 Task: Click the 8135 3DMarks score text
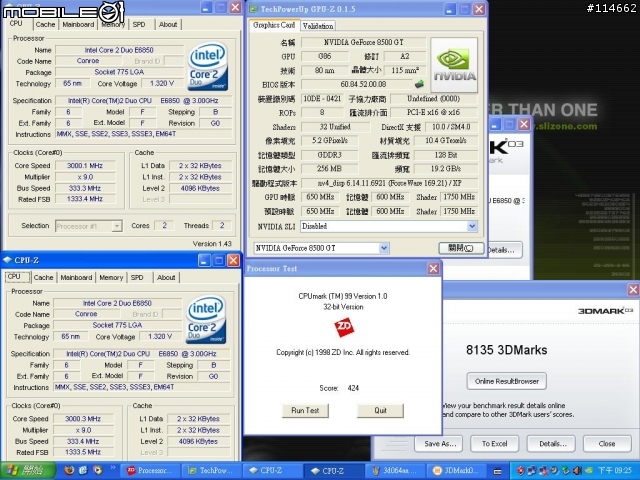[507, 350]
